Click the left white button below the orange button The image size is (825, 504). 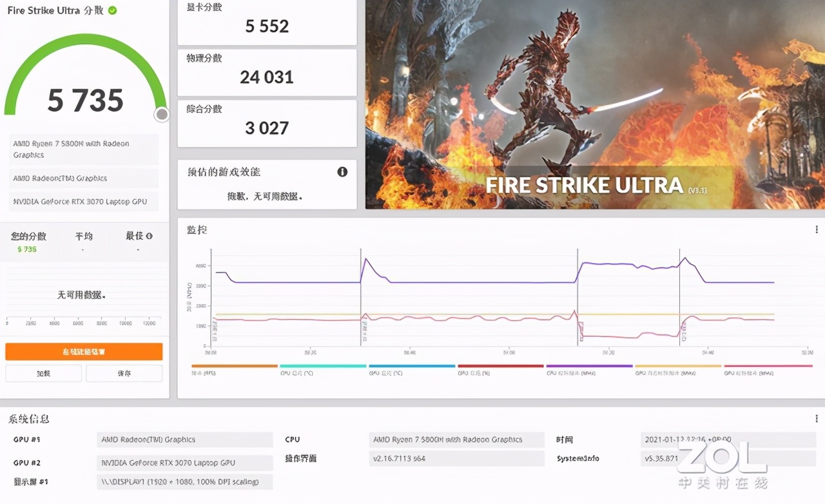tap(44, 373)
